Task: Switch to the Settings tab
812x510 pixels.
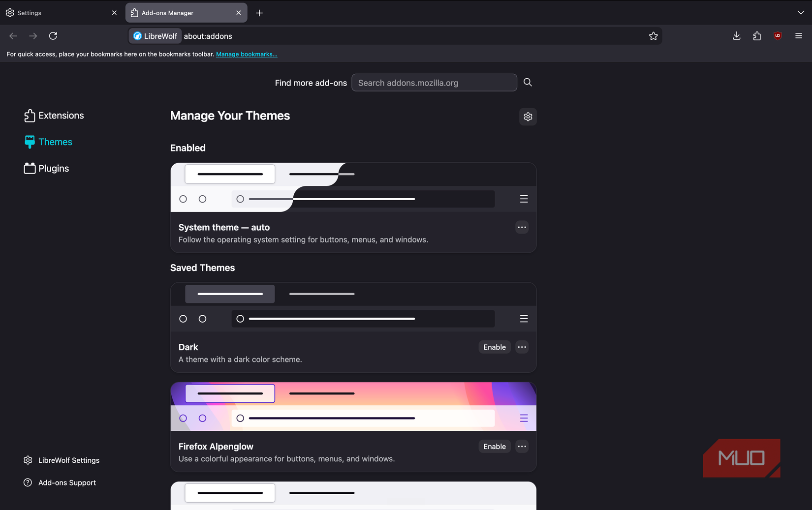Action: coord(62,13)
